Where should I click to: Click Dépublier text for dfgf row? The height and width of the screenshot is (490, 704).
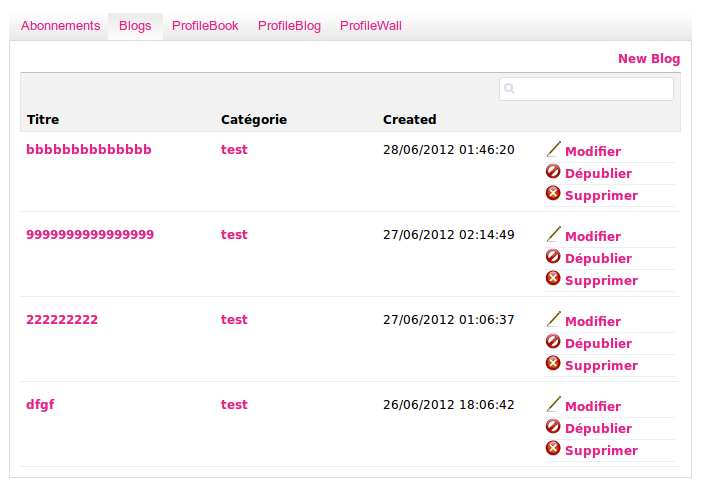click(598, 428)
